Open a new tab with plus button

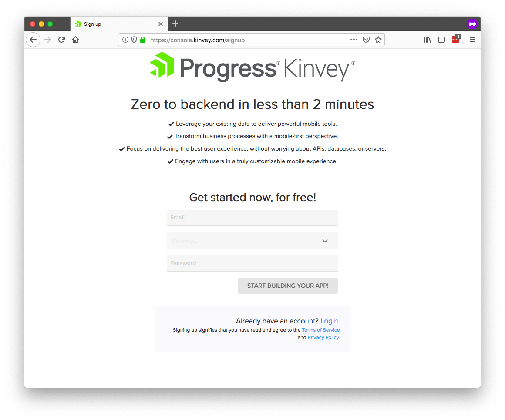(175, 24)
